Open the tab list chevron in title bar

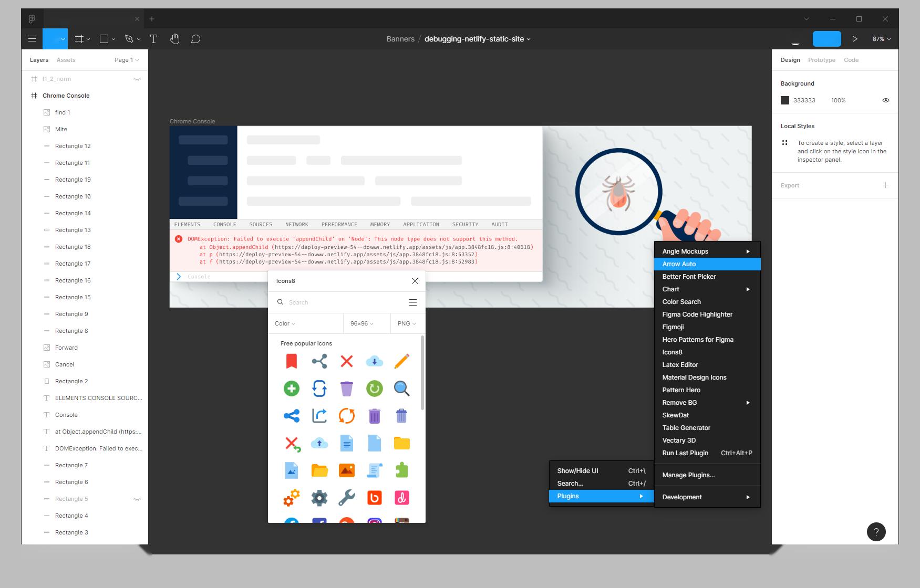point(807,19)
